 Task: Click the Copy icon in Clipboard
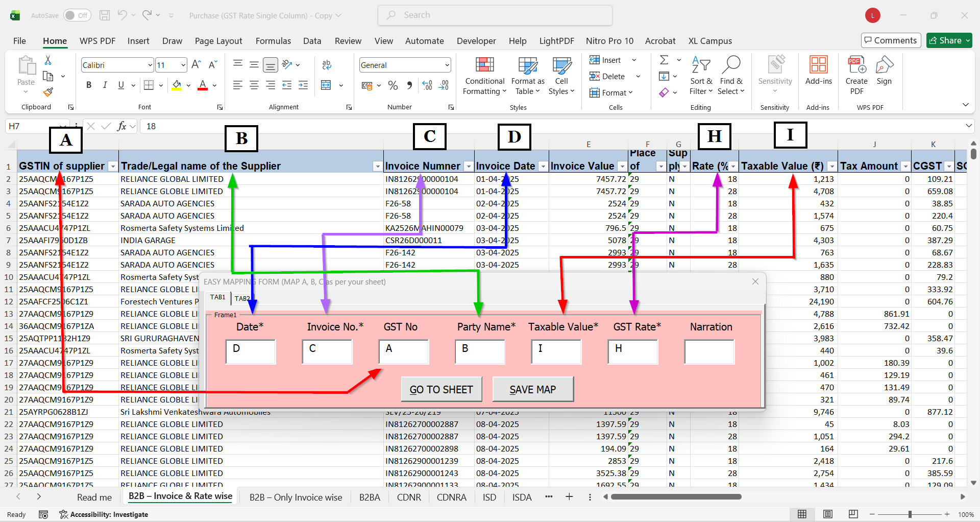[x=48, y=76]
